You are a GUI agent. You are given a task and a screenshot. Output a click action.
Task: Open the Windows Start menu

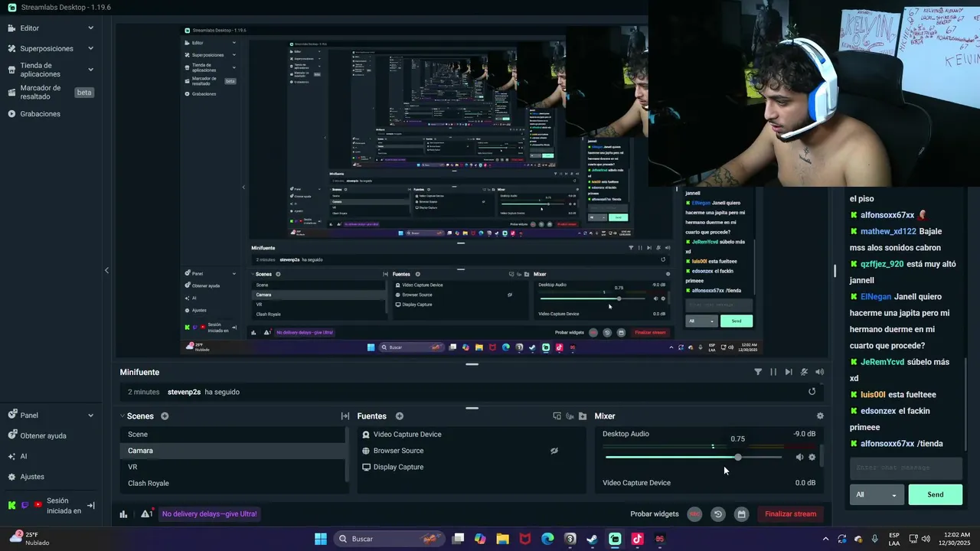coord(321,539)
